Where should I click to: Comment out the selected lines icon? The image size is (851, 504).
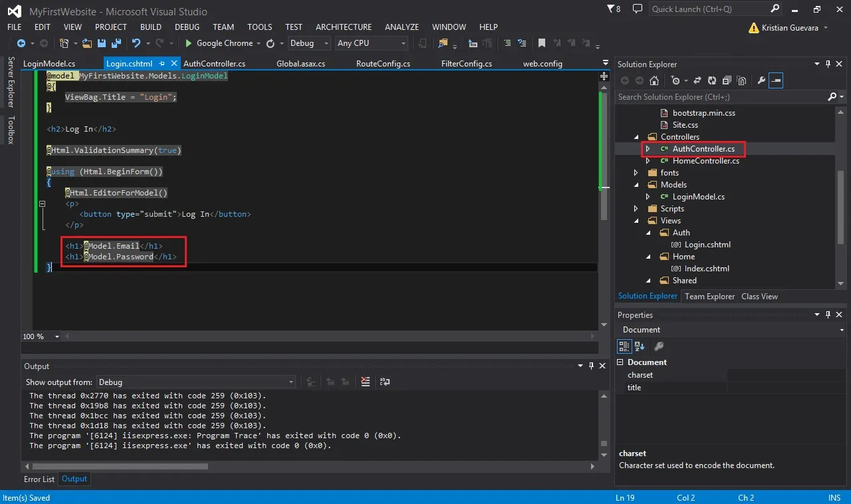[x=507, y=43]
